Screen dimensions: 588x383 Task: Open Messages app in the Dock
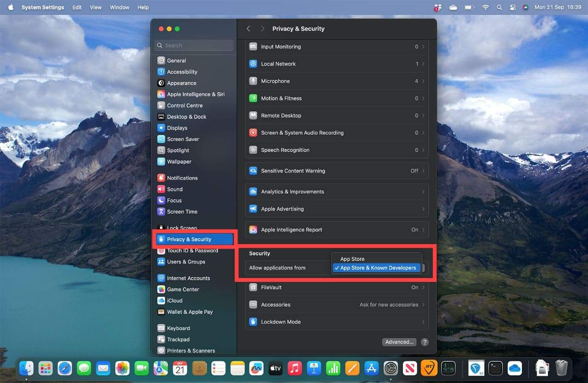pyautogui.click(x=84, y=368)
